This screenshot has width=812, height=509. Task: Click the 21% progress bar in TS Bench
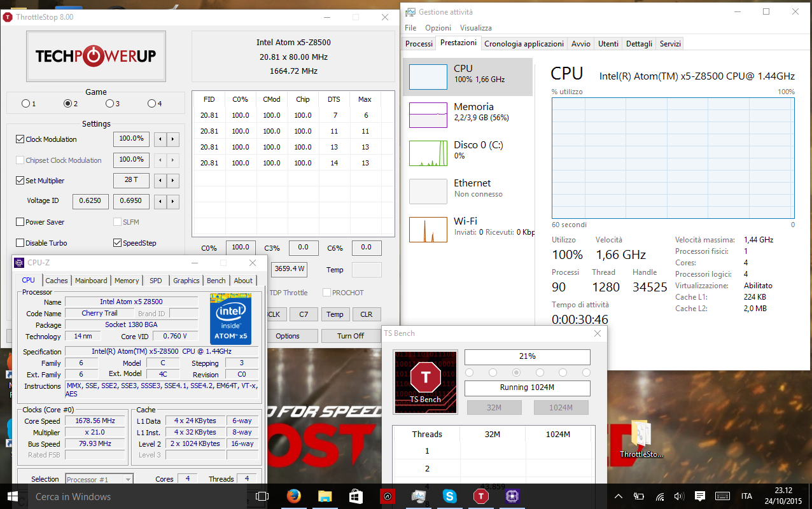528,356
